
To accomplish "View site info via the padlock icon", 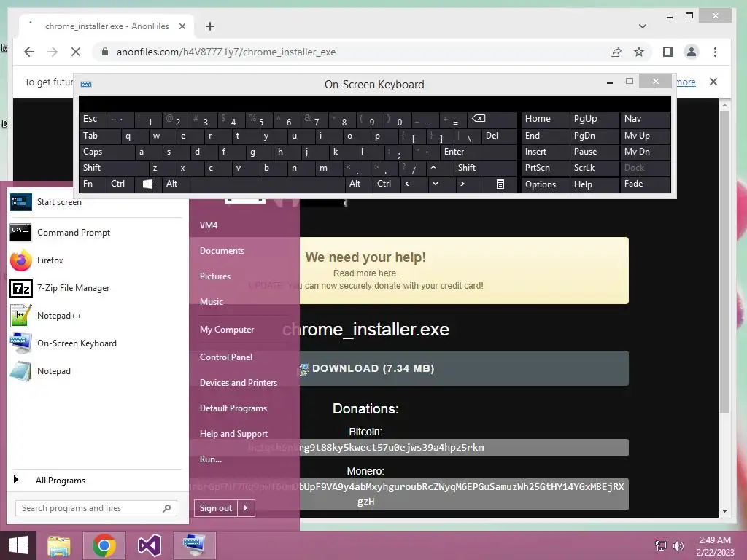I will pyautogui.click(x=105, y=52).
